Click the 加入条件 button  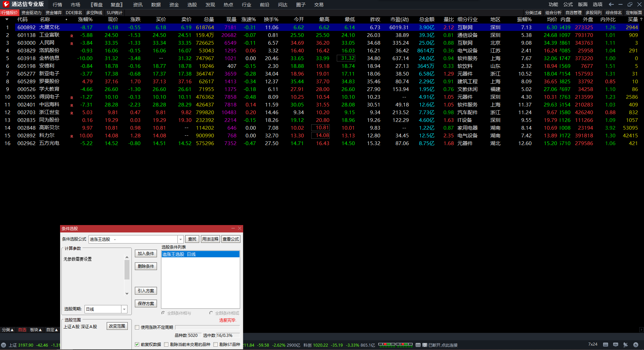pos(146,254)
